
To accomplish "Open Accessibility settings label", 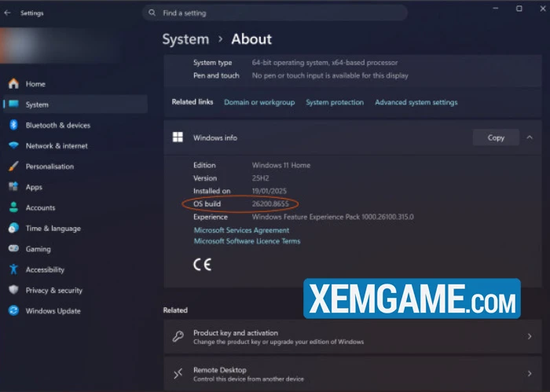I will click(45, 269).
